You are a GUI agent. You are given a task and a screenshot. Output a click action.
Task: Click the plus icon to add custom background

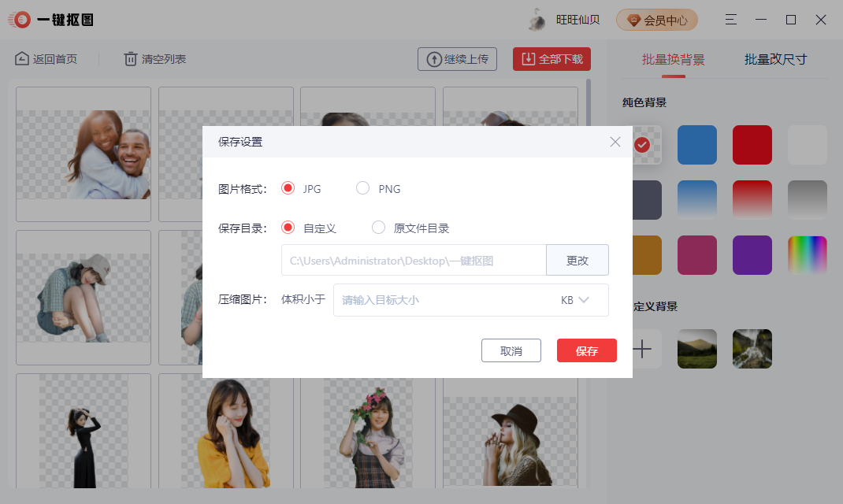(644, 349)
